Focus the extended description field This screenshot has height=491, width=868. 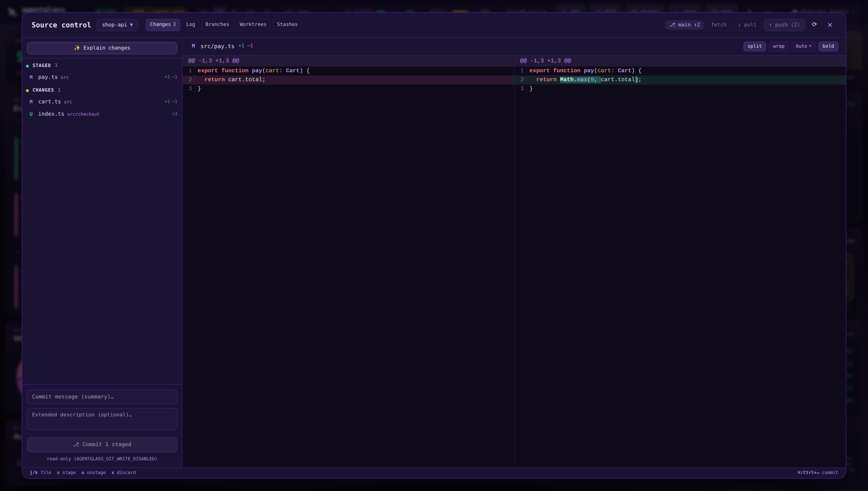[x=102, y=419]
